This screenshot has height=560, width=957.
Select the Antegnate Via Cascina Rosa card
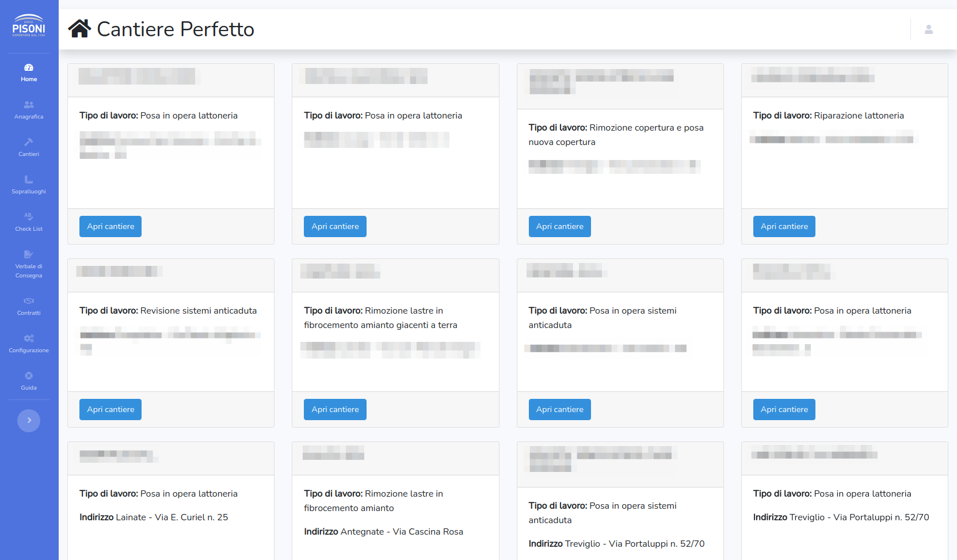(395, 531)
